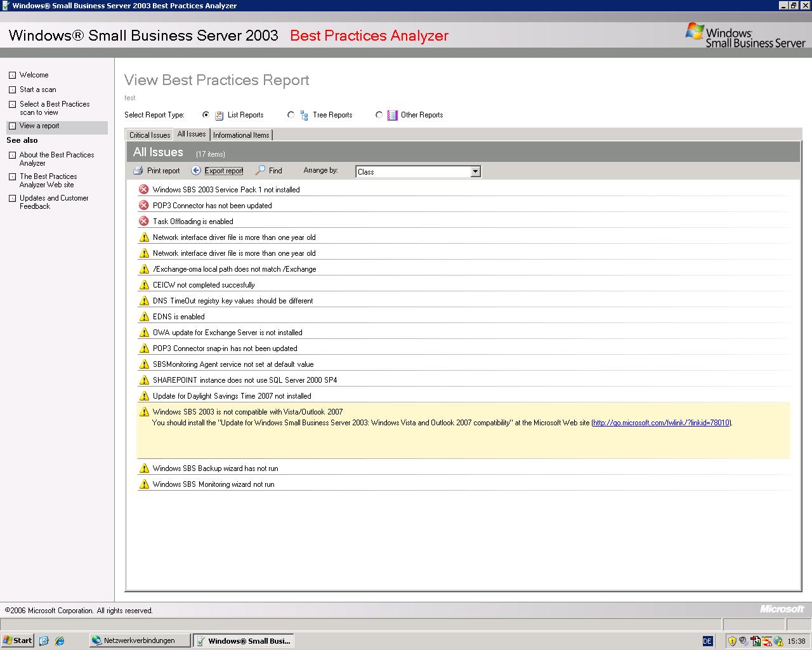The height and width of the screenshot is (650, 812).
Task: Open Internet Explorer from quick launch
Action: click(60, 640)
